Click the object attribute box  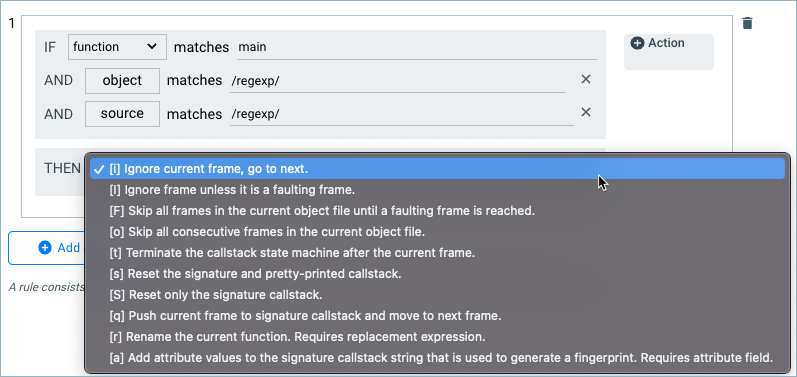tap(122, 80)
